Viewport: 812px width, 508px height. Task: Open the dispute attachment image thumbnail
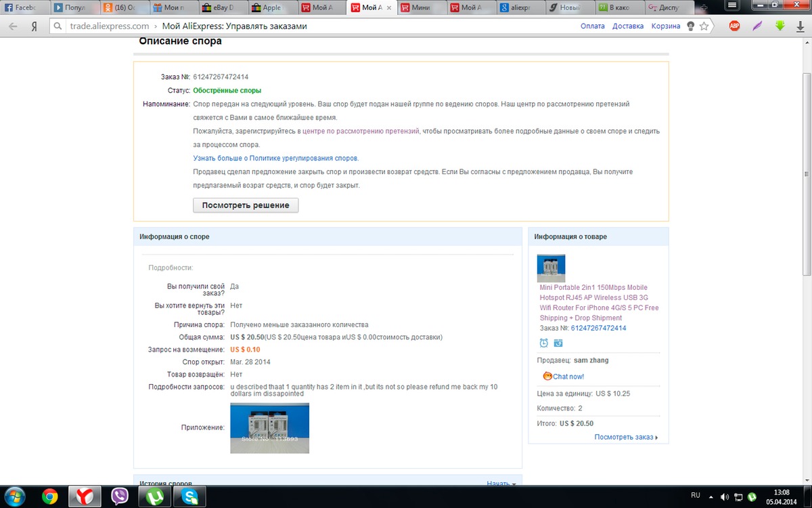(270, 428)
